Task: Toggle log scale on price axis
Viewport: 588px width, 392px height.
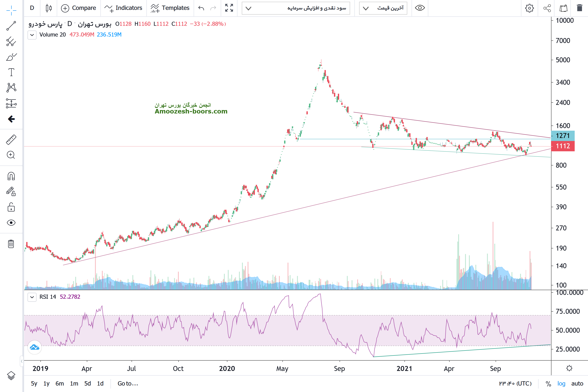Action: pyautogui.click(x=561, y=383)
